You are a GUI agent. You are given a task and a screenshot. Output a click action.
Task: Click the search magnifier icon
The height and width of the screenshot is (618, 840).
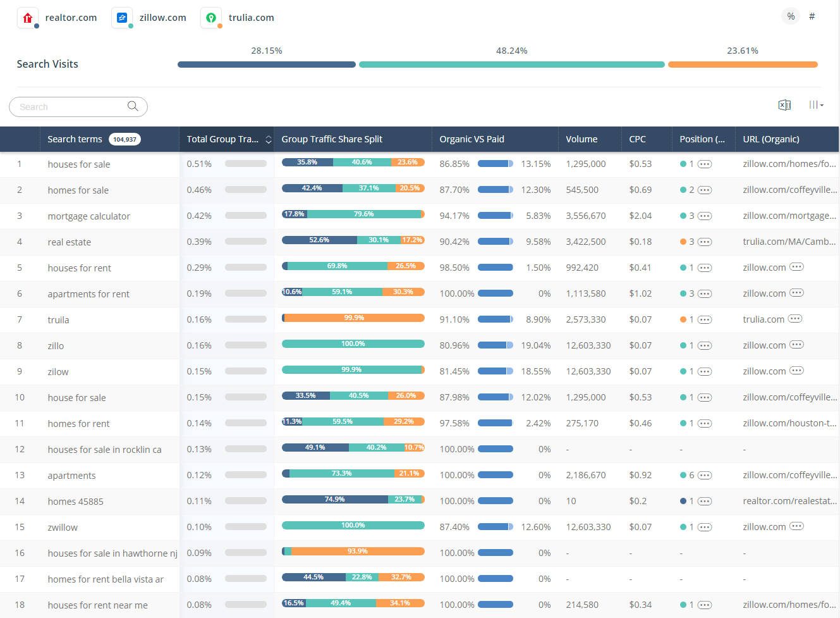(133, 106)
